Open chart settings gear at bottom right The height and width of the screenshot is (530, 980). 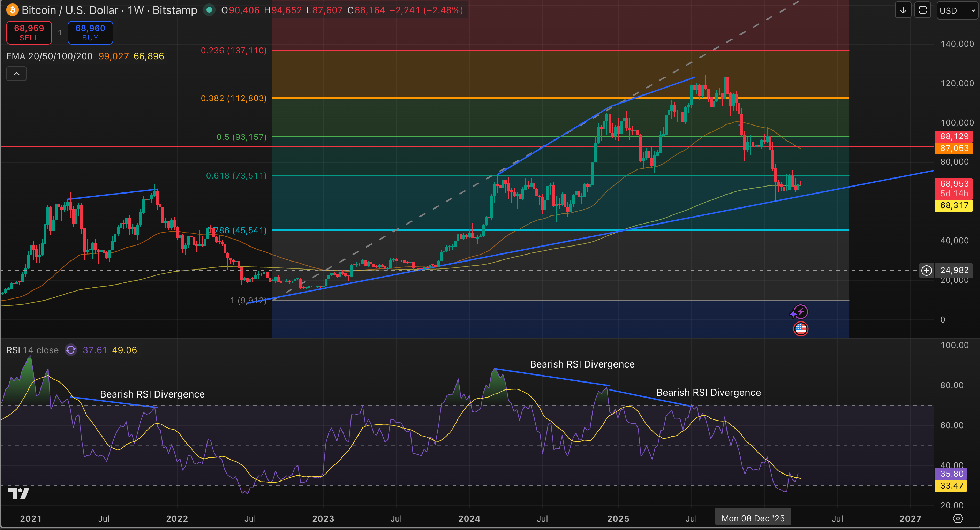pos(958,518)
